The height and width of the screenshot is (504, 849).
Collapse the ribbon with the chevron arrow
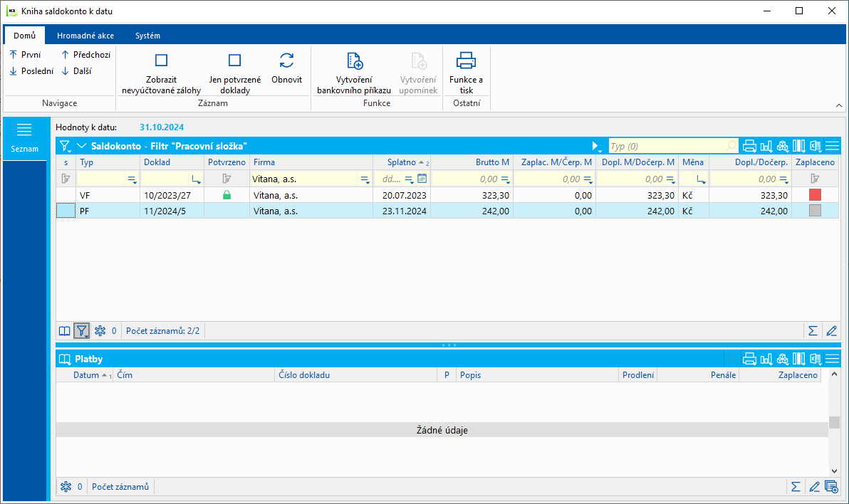(838, 105)
